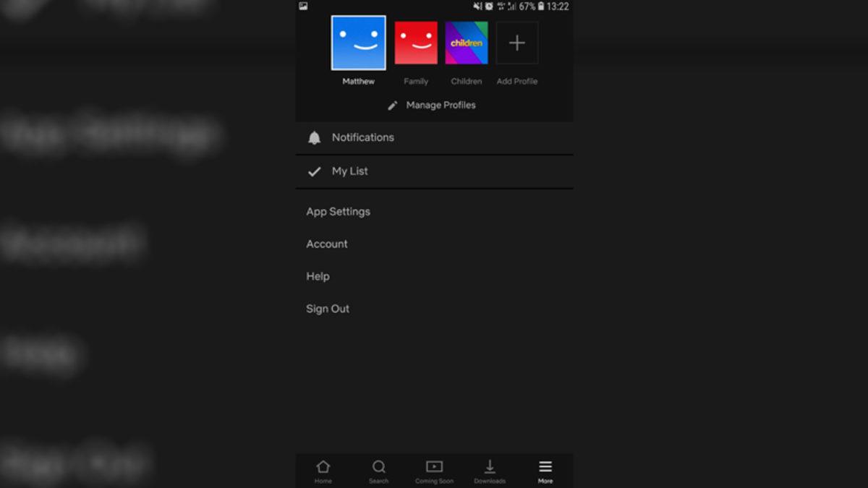The height and width of the screenshot is (488, 868).
Task: Switch to the Matthew profile avatar
Action: pos(357,42)
